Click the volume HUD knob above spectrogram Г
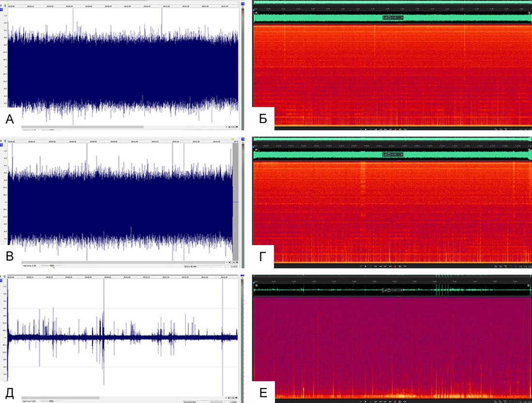532x403 pixels. (x=390, y=155)
